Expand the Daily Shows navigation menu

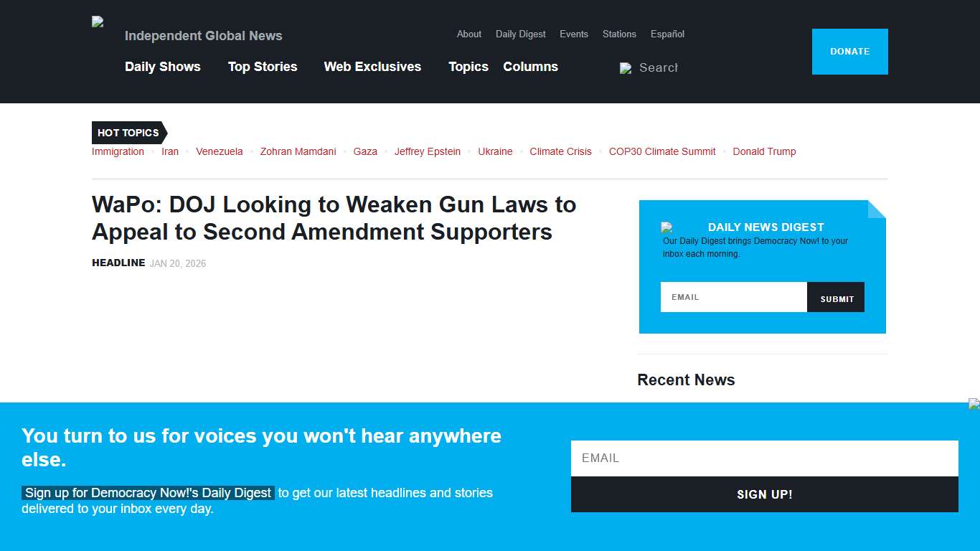pyautogui.click(x=163, y=67)
